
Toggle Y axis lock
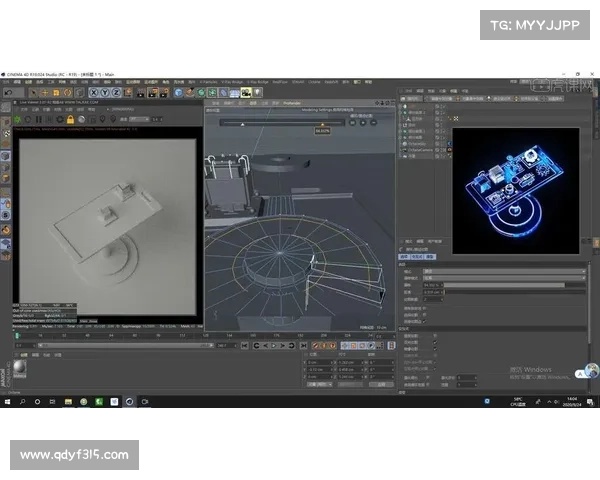pos(105,93)
